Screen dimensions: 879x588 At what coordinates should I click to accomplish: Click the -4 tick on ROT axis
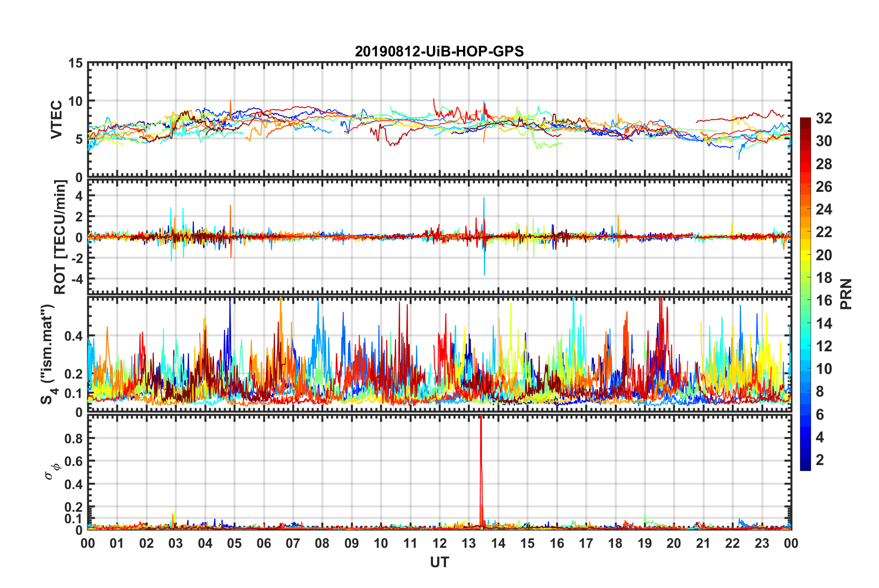pos(77,279)
